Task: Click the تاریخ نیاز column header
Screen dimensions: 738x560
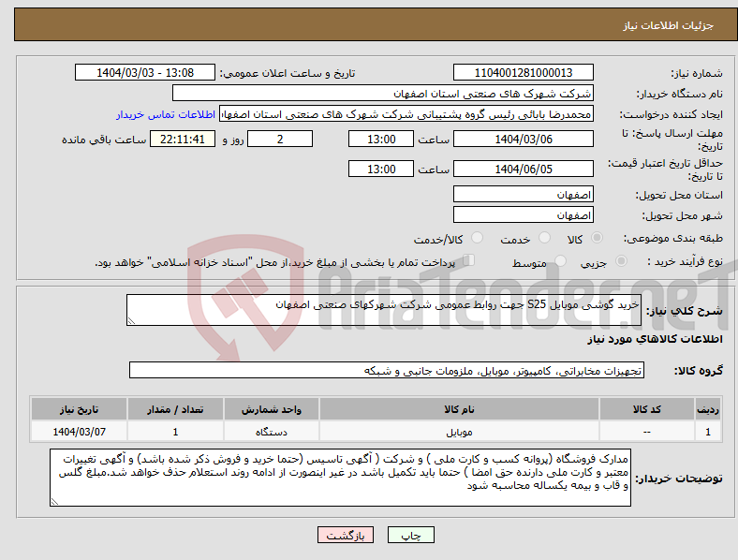Action: coord(79,409)
